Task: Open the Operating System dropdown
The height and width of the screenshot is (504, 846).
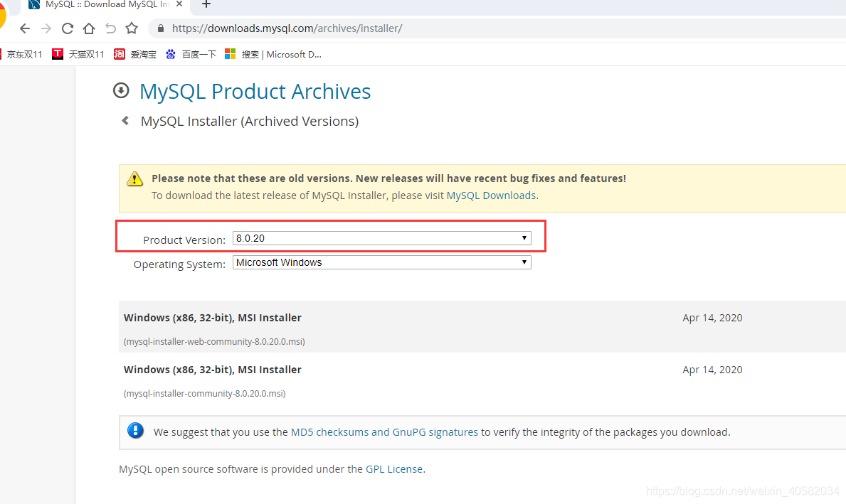Action: pos(382,262)
